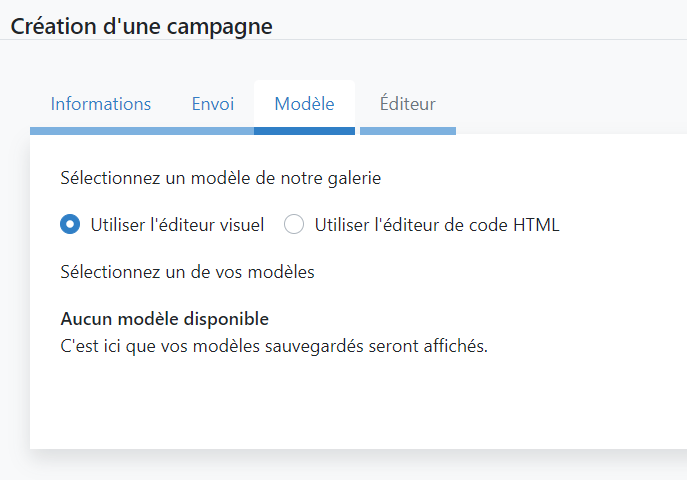
Task: Click the "Création d'une campagne" heading
Action: click(142, 26)
